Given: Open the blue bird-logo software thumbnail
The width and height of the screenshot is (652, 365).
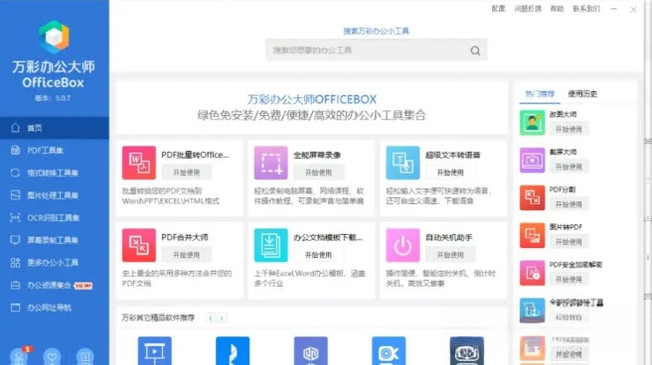Looking at the screenshot, I should (x=233, y=351).
